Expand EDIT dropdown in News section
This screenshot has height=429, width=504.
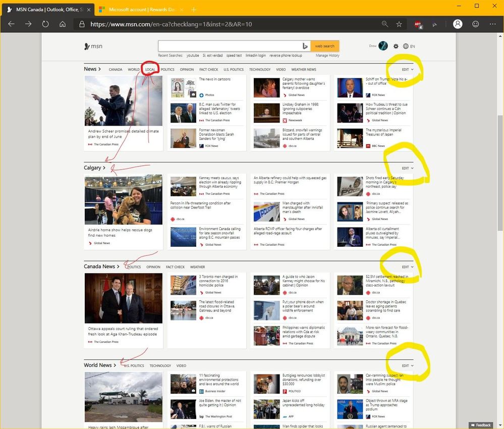click(x=408, y=70)
